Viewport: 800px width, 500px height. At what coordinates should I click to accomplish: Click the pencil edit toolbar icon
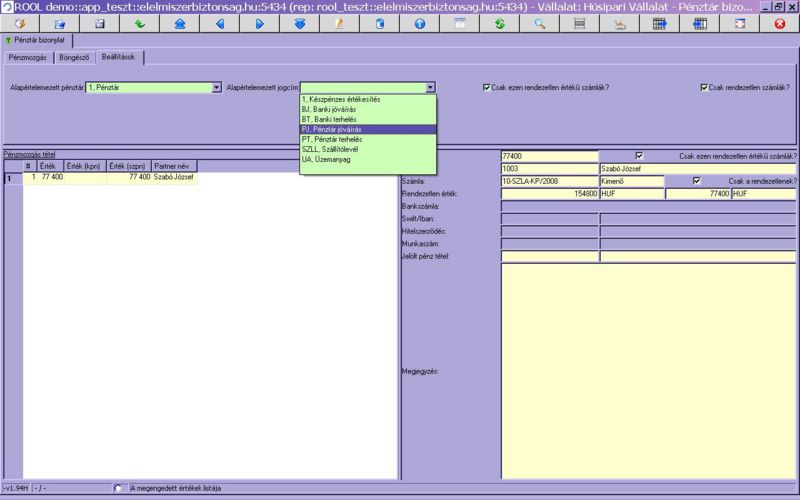[339, 22]
